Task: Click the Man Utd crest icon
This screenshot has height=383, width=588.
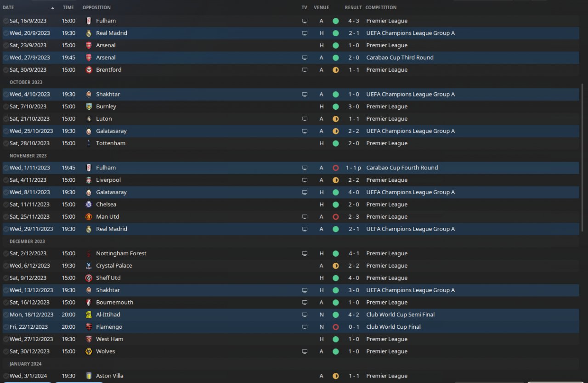Action: click(89, 217)
